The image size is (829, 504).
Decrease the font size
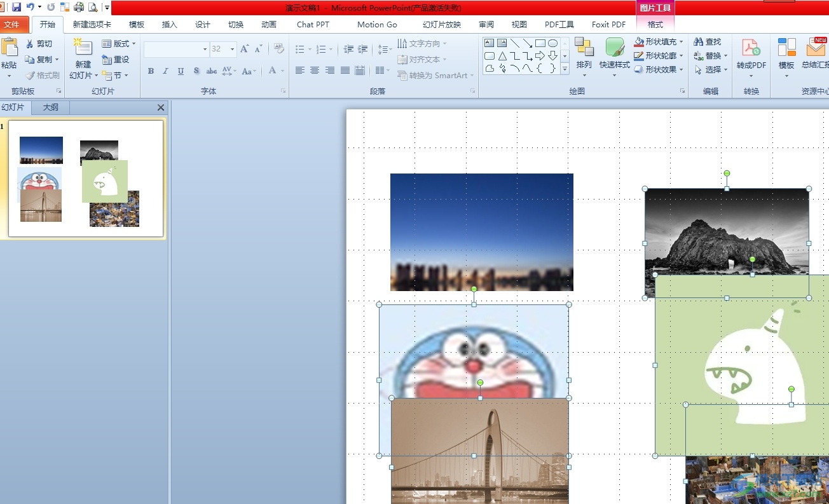coord(259,49)
